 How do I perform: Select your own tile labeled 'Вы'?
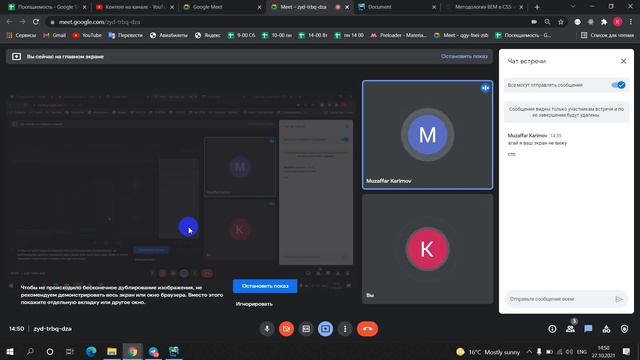(x=427, y=249)
